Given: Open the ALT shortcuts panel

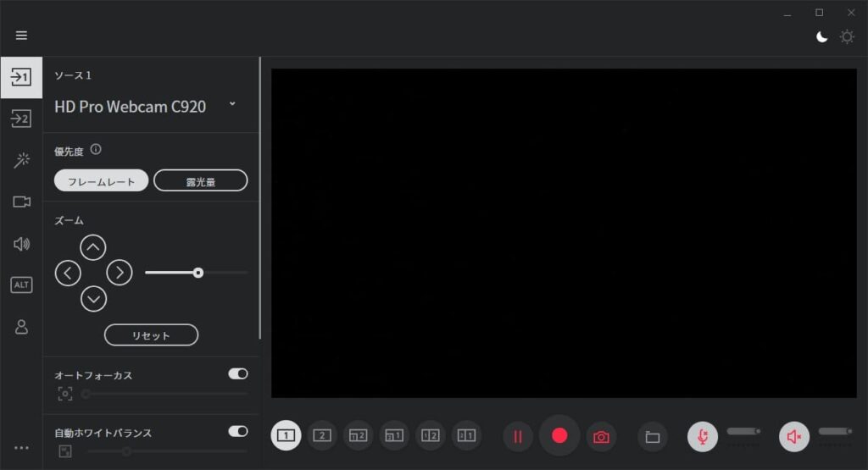Looking at the screenshot, I should tap(21, 285).
